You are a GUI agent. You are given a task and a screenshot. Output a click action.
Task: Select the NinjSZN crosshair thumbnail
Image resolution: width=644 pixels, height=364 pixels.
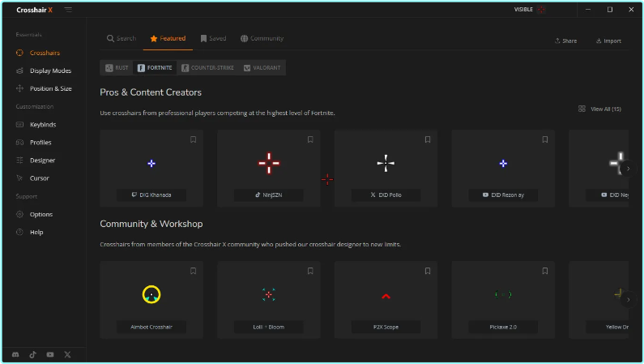pos(269,163)
